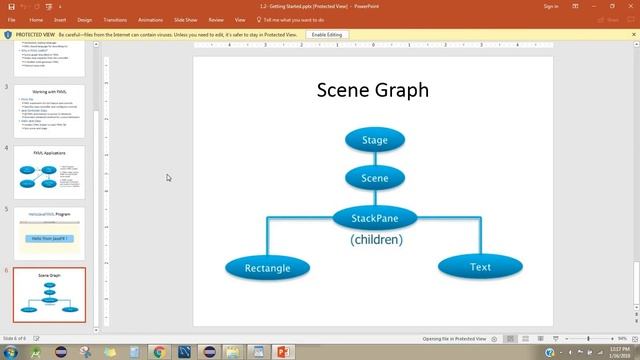Switch to the Home ribbon tab

tap(36, 20)
